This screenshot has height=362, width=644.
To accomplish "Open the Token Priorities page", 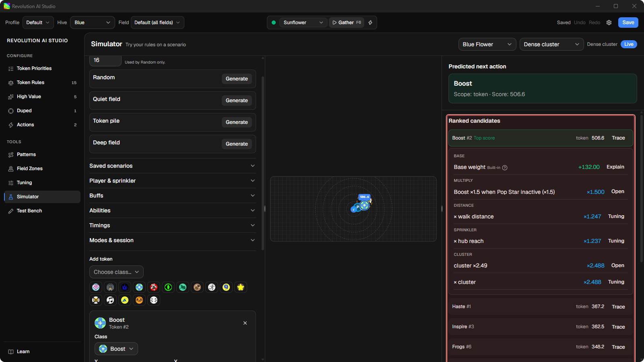I will (42, 68).
